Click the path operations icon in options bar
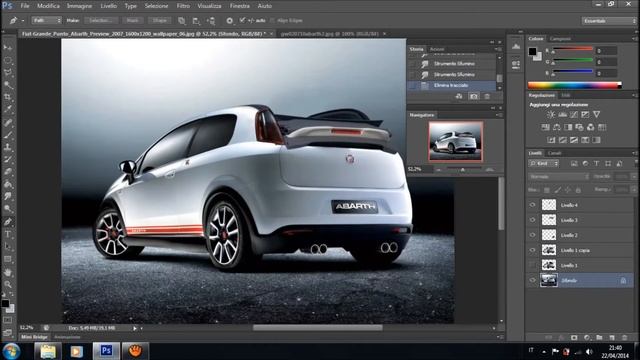Image resolution: width=640 pixels, height=360 pixels. [182, 20]
